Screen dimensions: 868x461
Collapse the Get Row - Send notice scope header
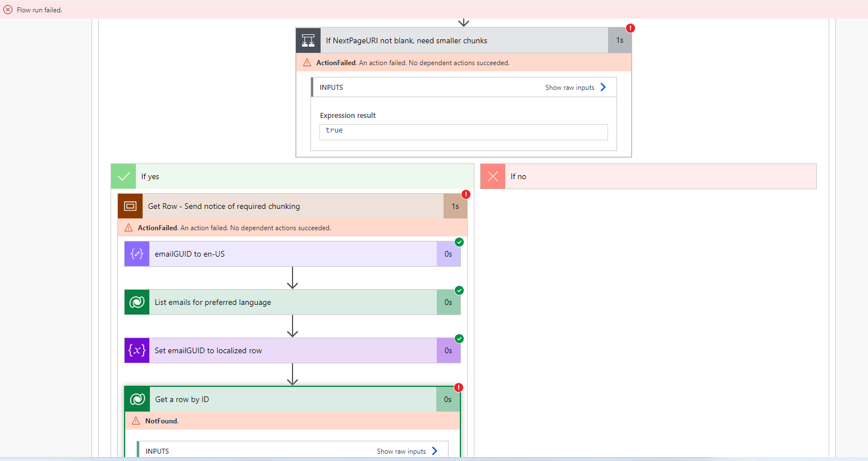point(292,206)
